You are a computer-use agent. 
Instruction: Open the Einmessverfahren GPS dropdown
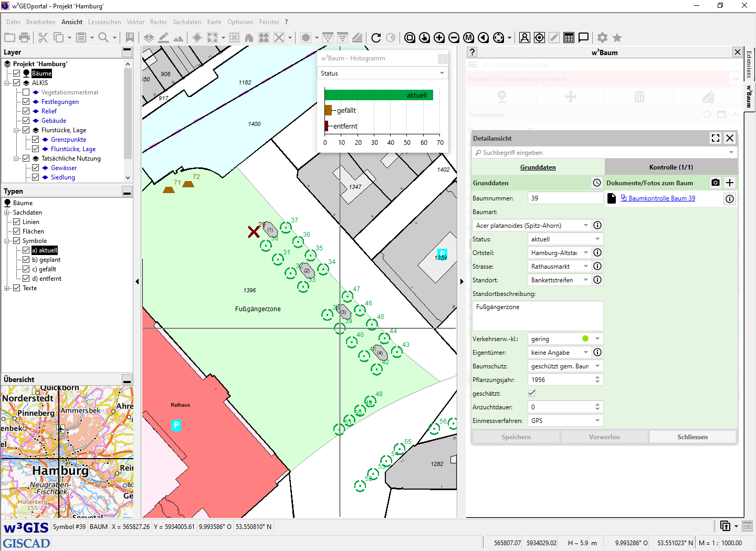[565, 421]
